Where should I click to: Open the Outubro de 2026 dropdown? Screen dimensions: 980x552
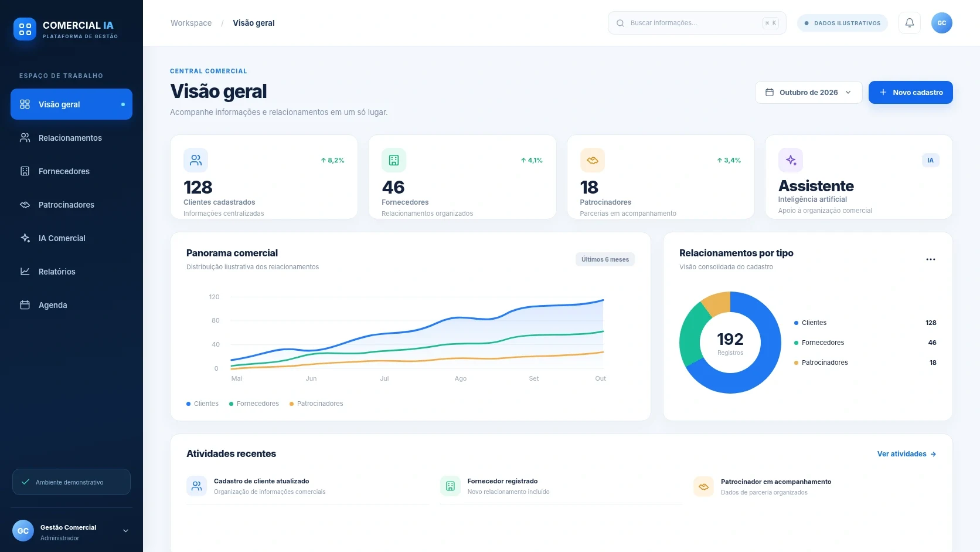808,92
